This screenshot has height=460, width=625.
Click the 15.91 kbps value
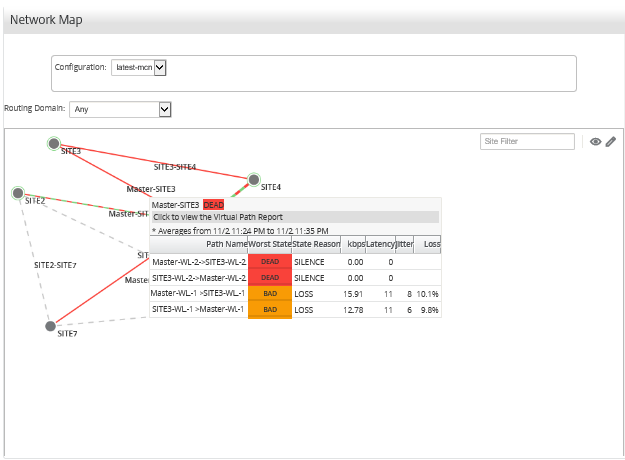353,294
